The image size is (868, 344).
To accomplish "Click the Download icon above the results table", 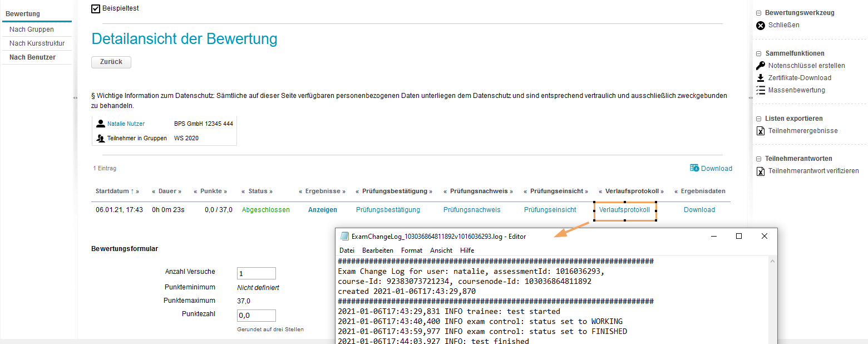I will [694, 168].
